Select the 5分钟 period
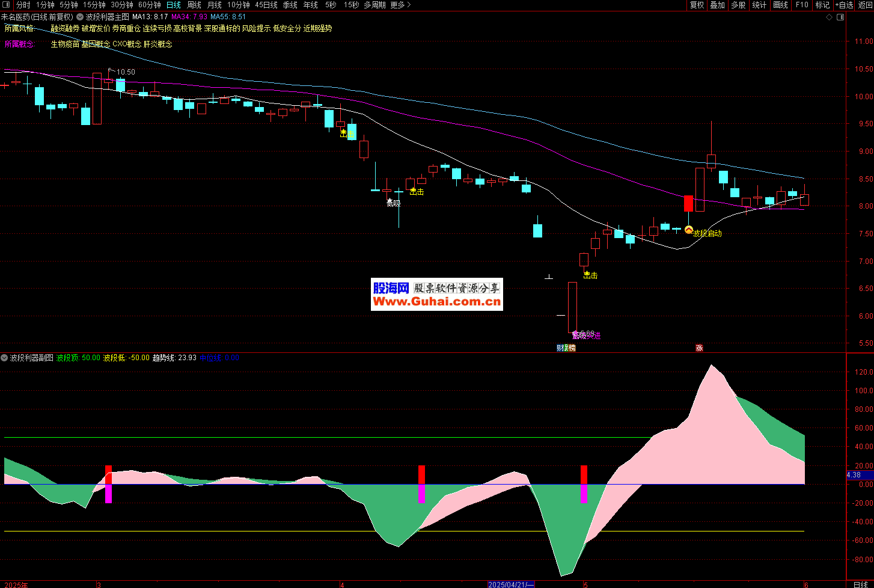Viewport: 874px width, 588px height. tap(69, 5)
